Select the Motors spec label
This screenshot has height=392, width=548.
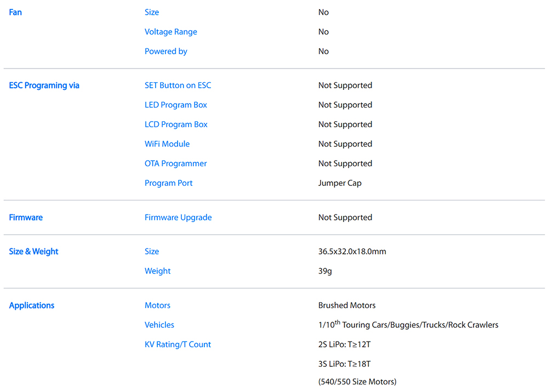click(157, 305)
